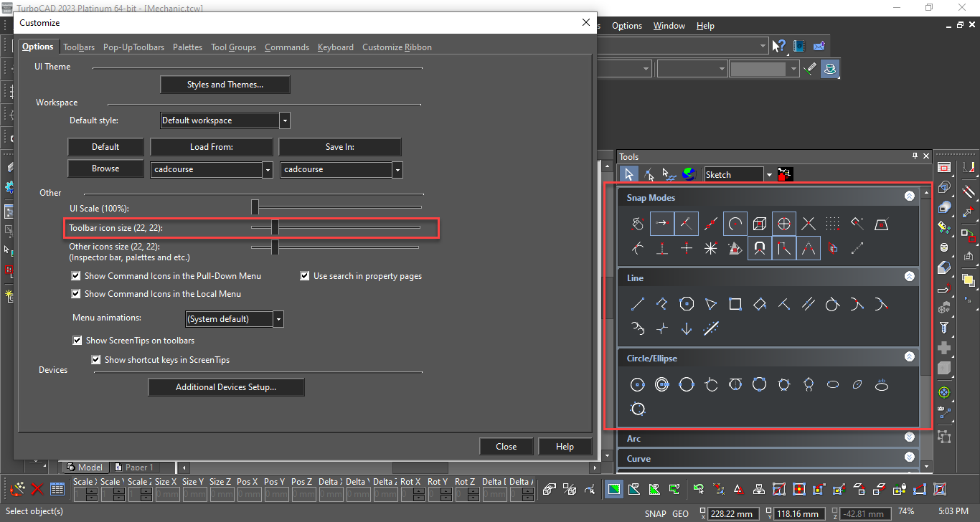Toggle the Arc Center snap mode
The image size is (980, 522).
tap(735, 224)
